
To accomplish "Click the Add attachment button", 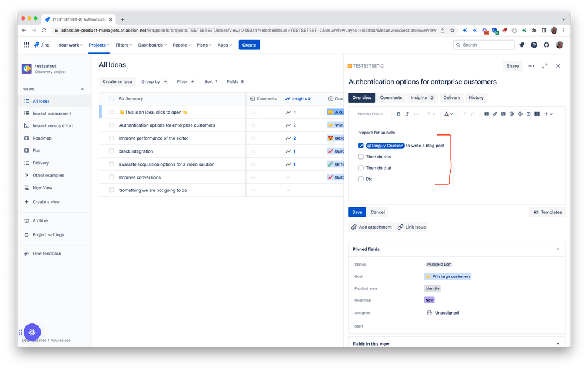I will (x=371, y=227).
